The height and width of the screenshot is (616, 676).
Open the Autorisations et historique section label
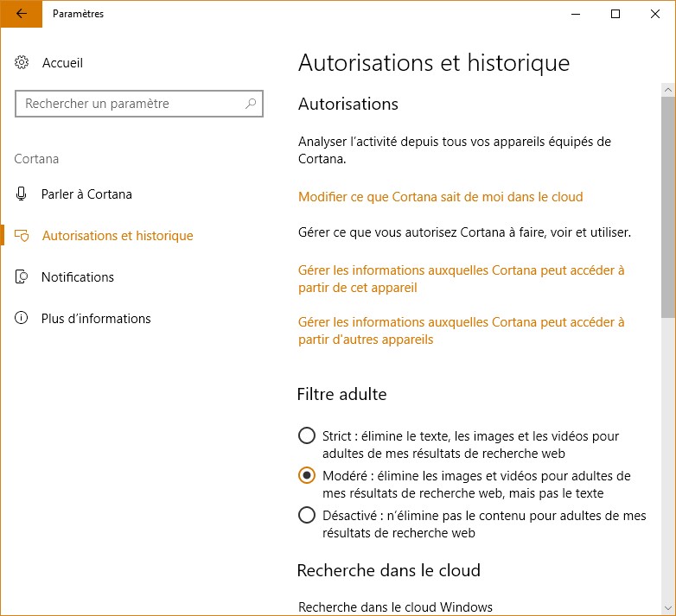117,236
